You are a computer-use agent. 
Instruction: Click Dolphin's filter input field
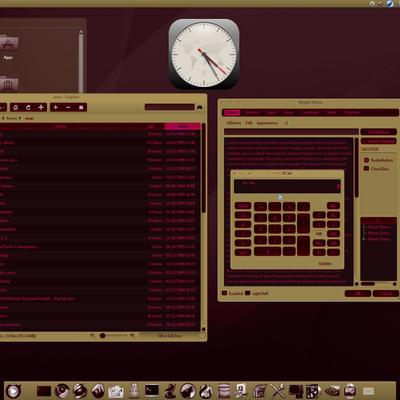pyautogui.click(x=169, y=107)
